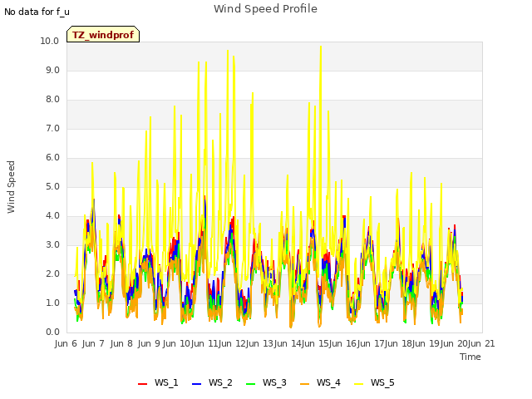Click the Jun 6 x-axis tick label
Image resolution: width=532 pixels, height=399 pixels.
point(66,343)
